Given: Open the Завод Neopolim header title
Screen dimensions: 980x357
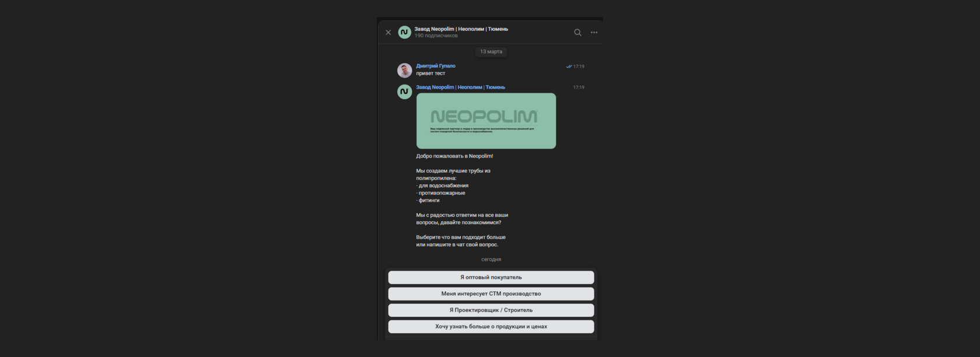Looking at the screenshot, I should click(x=461, y=29).
